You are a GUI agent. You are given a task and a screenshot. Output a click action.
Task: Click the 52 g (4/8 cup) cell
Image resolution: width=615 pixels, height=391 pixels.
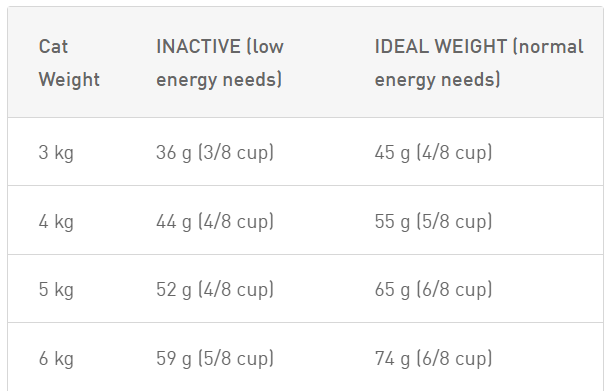click(215, 289)
